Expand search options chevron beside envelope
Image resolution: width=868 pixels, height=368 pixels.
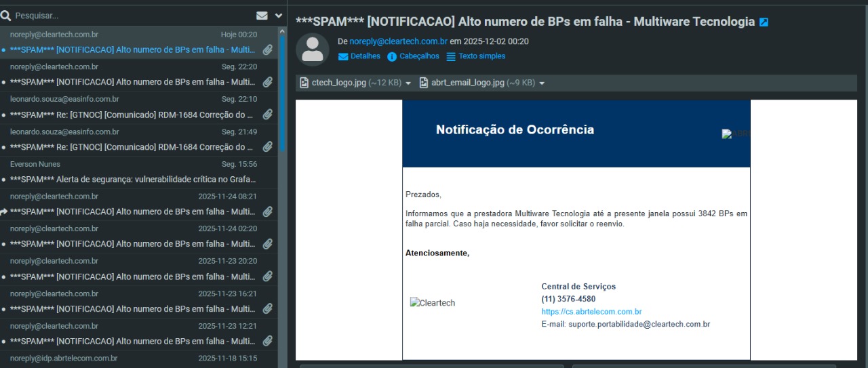tap(278, 16)
